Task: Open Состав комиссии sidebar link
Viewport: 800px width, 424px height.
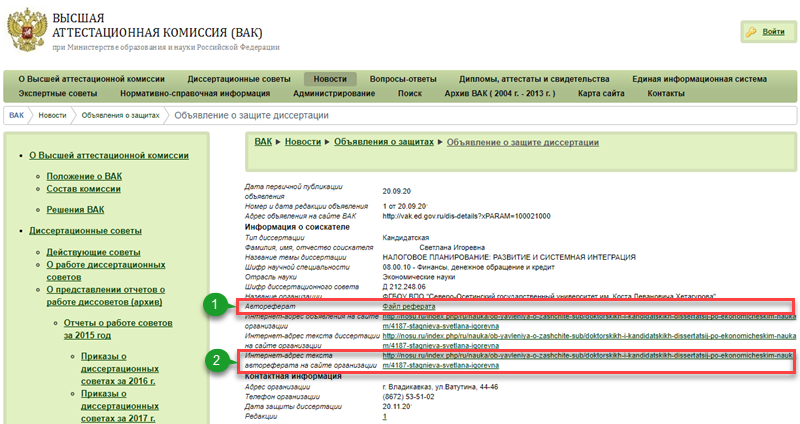Action: tap(83, 189)
